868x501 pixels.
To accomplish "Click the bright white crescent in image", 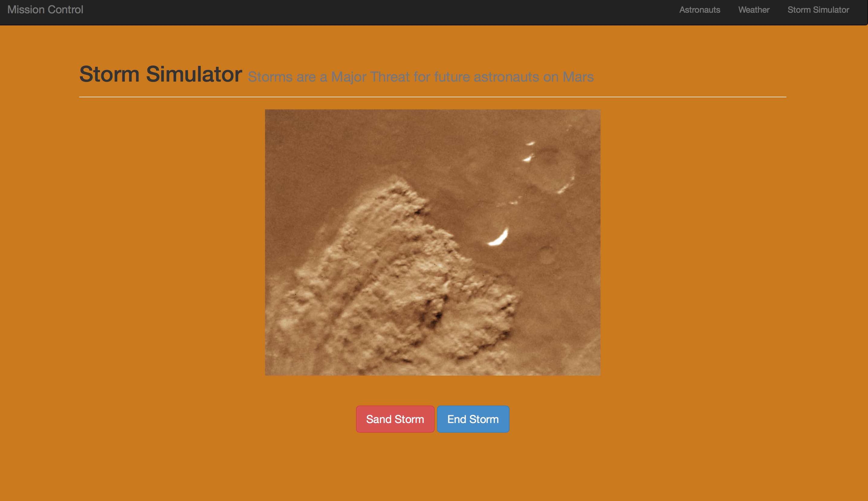I will click(499, 238).
